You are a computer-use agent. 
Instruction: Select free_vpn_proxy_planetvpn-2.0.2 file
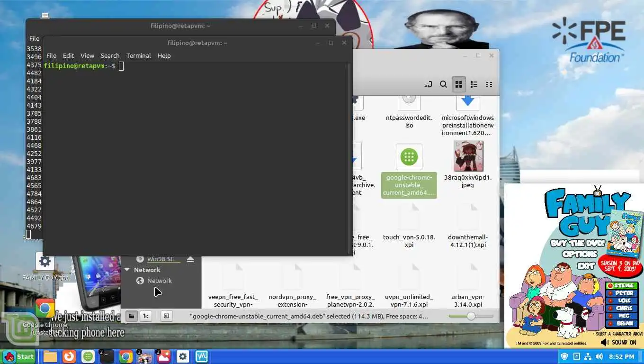pyautogui.click(x=350, y=286)
